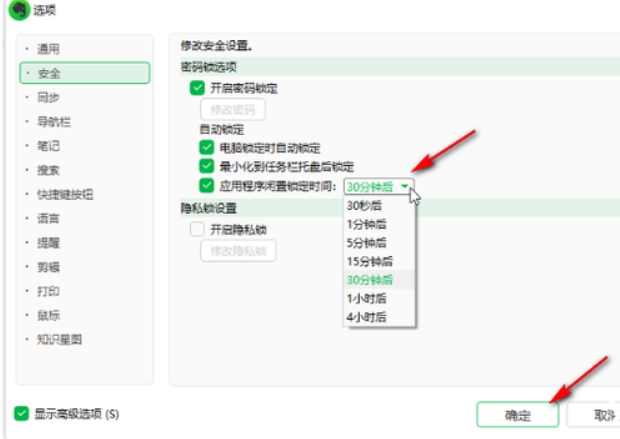Select the 安全 settings category
620x439 pixels.
pos(85,73)
